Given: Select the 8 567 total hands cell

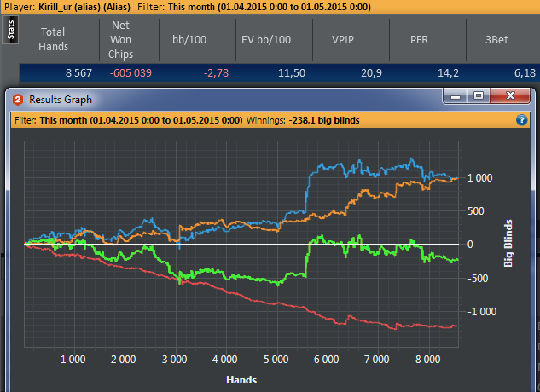Looking at the screenshot, I should coord(78,73).
